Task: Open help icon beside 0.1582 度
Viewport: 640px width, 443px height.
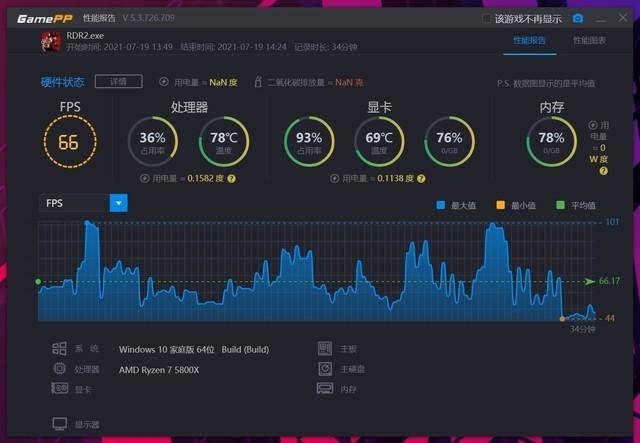Action: (231, 179)
